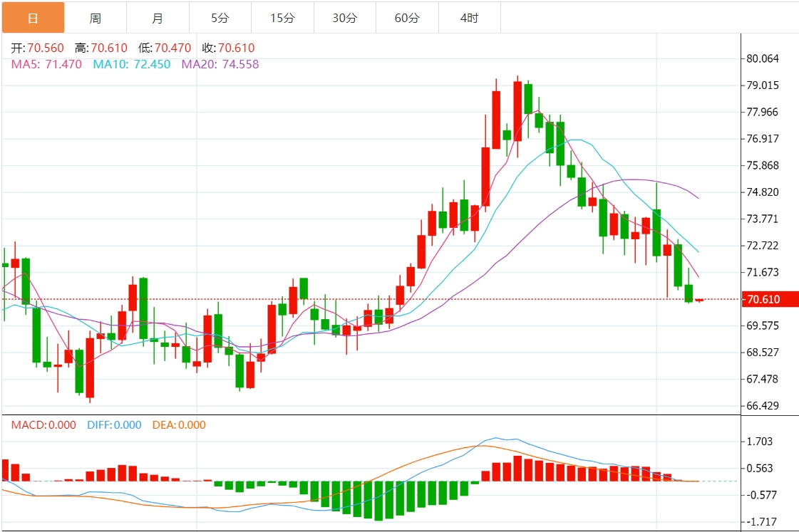
Task: Open the 4时 interval tab
Action: pos(469,18)
